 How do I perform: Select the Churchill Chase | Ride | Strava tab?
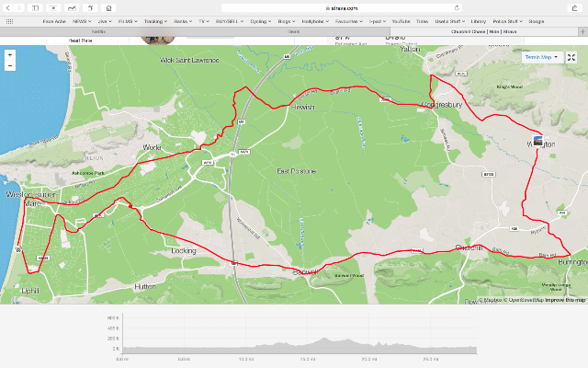tap(484, 31)
